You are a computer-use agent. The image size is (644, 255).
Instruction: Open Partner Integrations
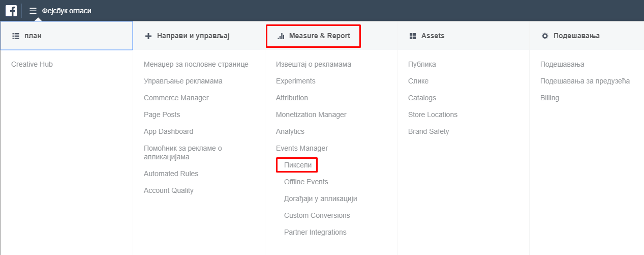tap(315, 232)
